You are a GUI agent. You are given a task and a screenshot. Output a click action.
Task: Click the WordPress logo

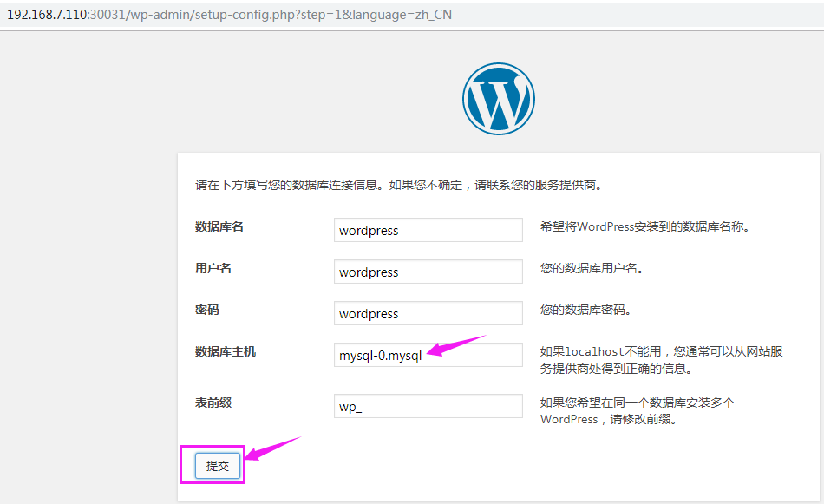(x=498, y=99)
